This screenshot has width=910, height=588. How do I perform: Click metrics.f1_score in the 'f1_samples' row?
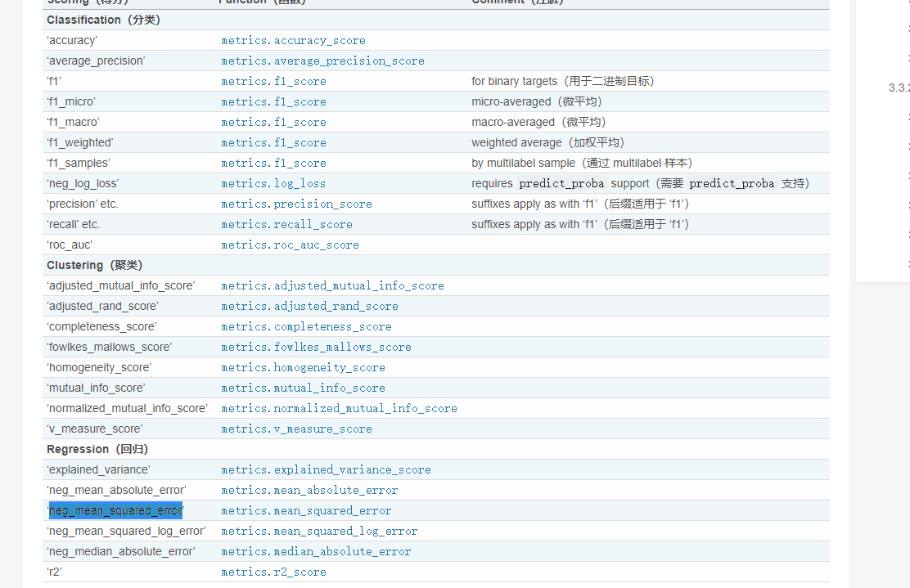pos(273,164)
